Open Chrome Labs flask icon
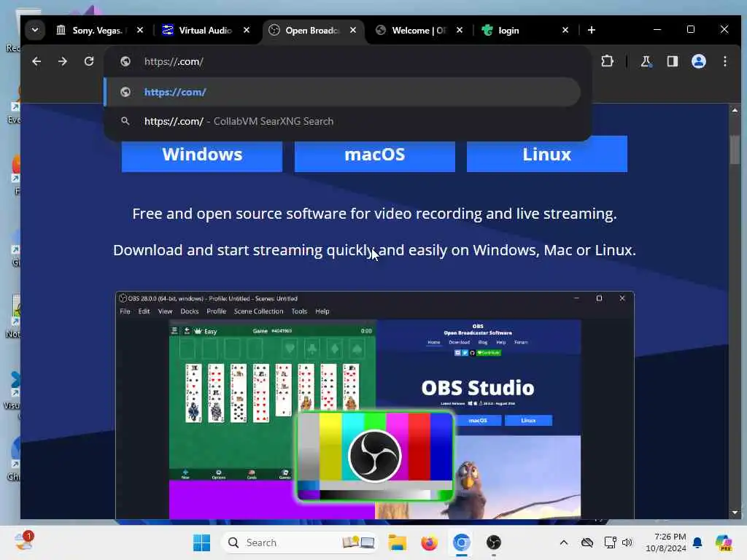This screenshot has width=747, height=560. click(x=646, y=61)
